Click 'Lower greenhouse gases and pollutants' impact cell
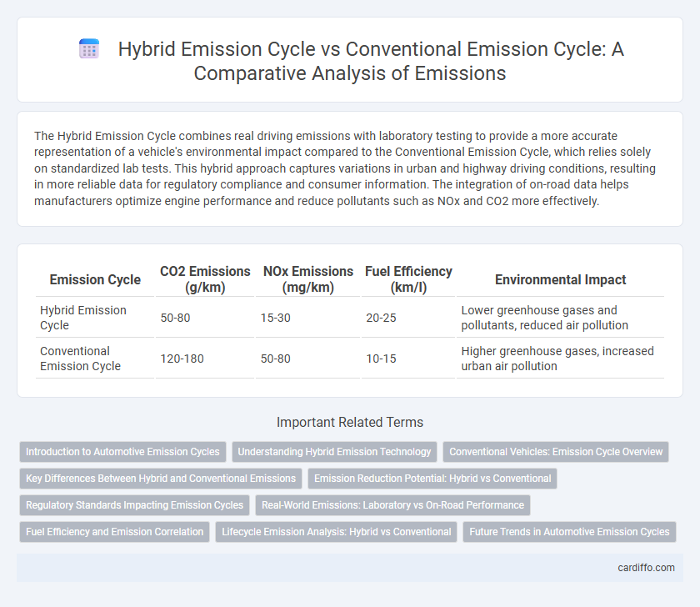 tap(560, 318)
